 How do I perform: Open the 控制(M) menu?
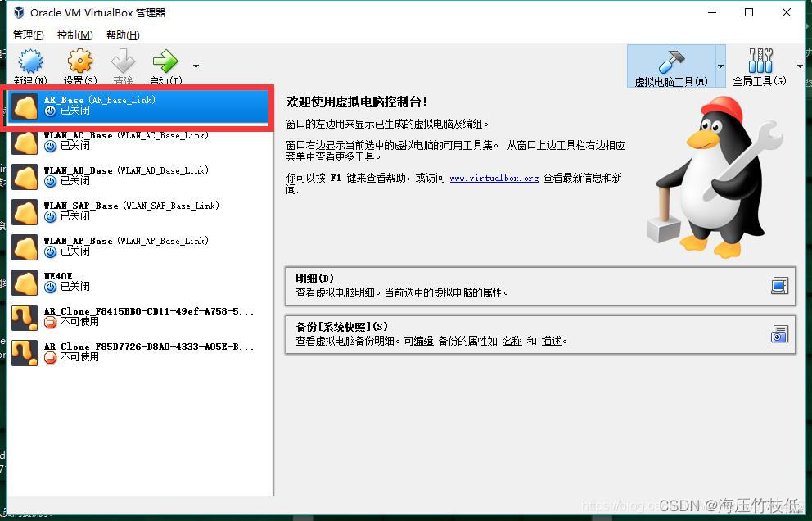point(75,34)
